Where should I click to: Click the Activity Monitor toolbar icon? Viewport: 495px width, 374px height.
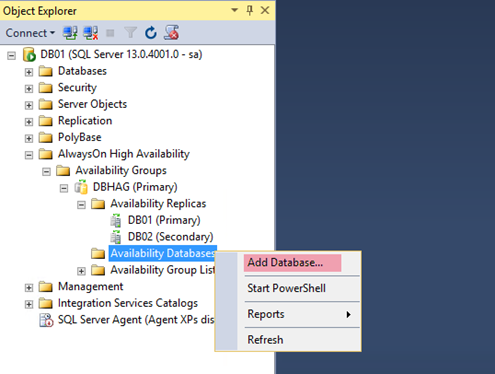click(171, 33)
